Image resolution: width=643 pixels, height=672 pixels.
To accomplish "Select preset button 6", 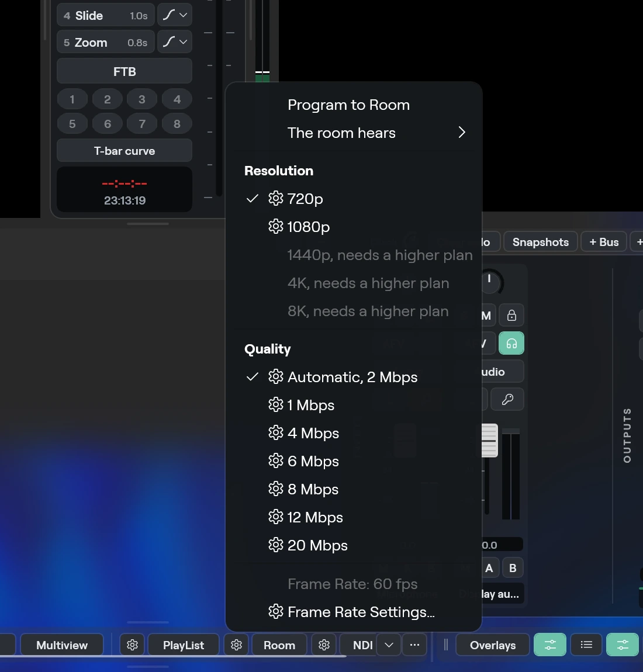I will (x=107, y=124).
